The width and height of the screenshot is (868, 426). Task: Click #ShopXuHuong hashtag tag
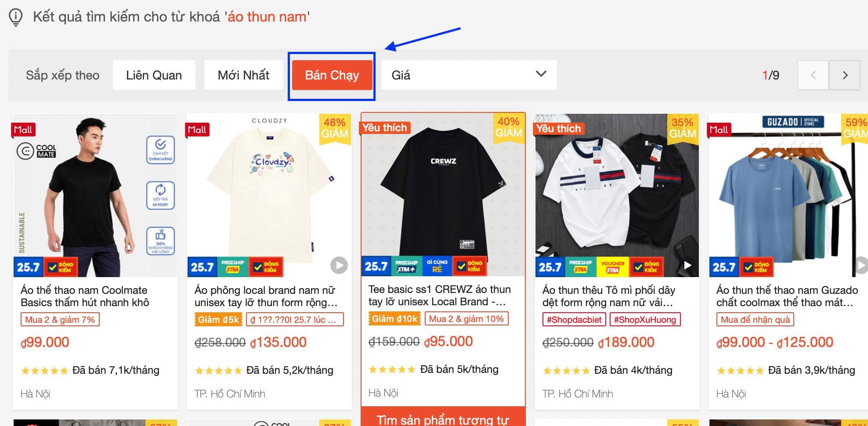click(645, 320)
